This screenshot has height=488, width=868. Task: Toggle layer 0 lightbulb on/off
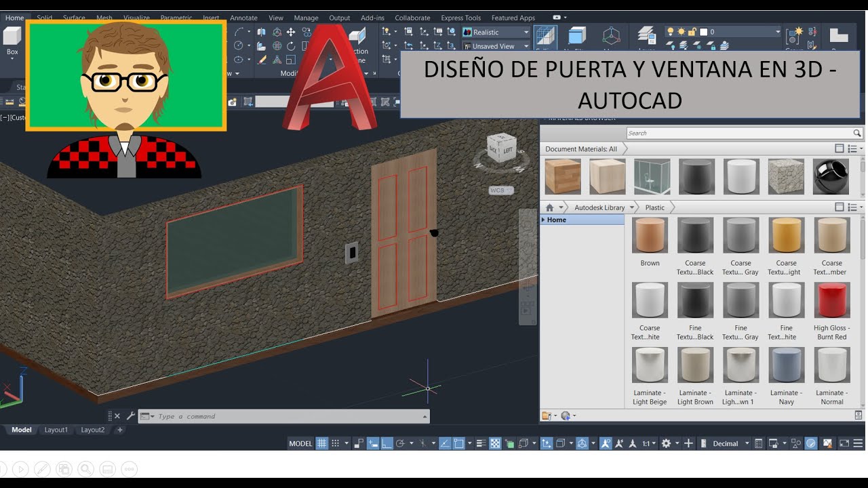point(670,31)
